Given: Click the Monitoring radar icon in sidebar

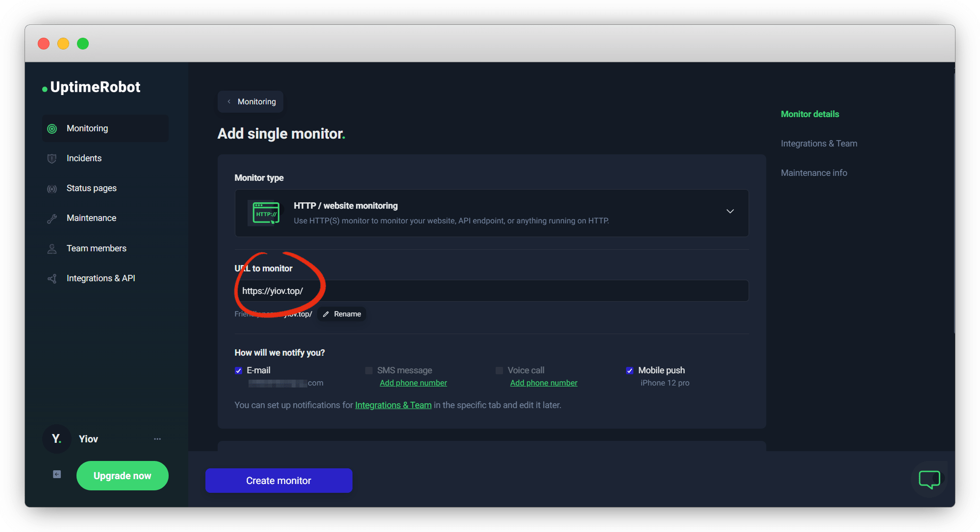Looking at the screenshot, I should click(52, 129).
